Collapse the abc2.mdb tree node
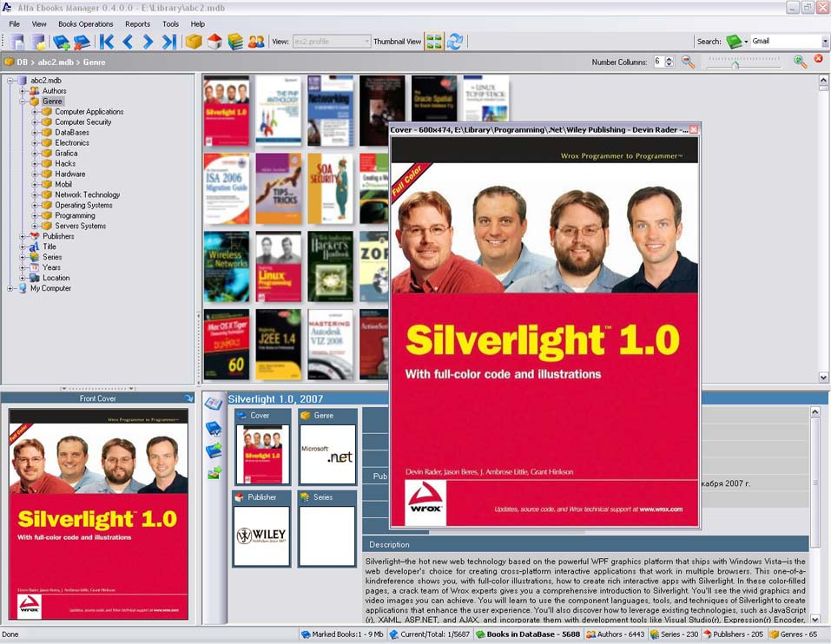831x644 pixels. (10, 81)
